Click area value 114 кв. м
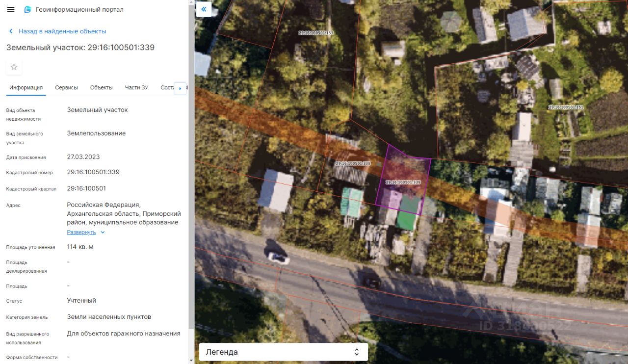Screen dimensions: 628x364 click(x=80, y=247)
